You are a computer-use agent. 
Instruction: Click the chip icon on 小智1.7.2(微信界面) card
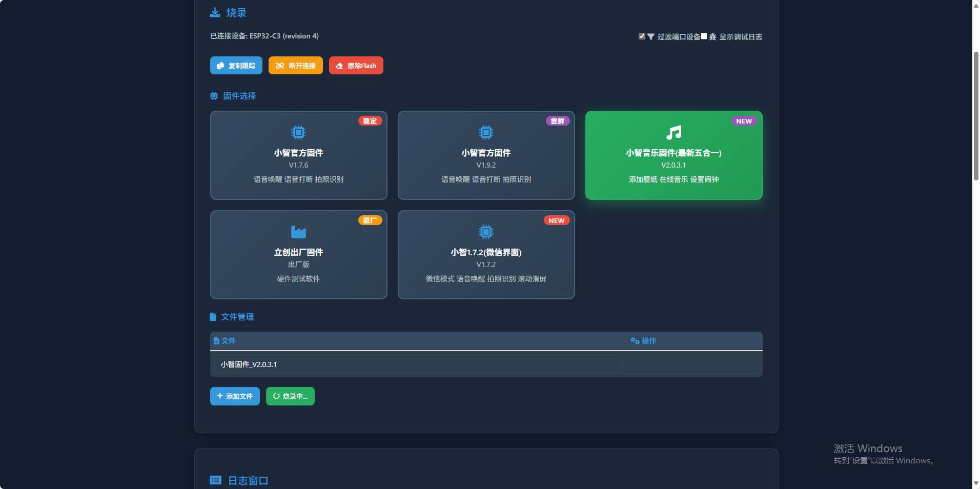click(x=486, y=232)
